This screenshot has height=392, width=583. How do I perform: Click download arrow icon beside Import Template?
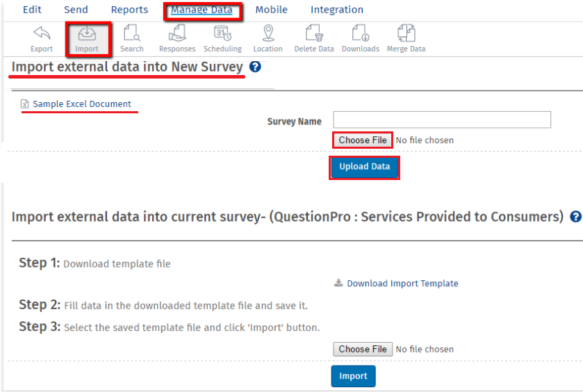click(338, 283)
